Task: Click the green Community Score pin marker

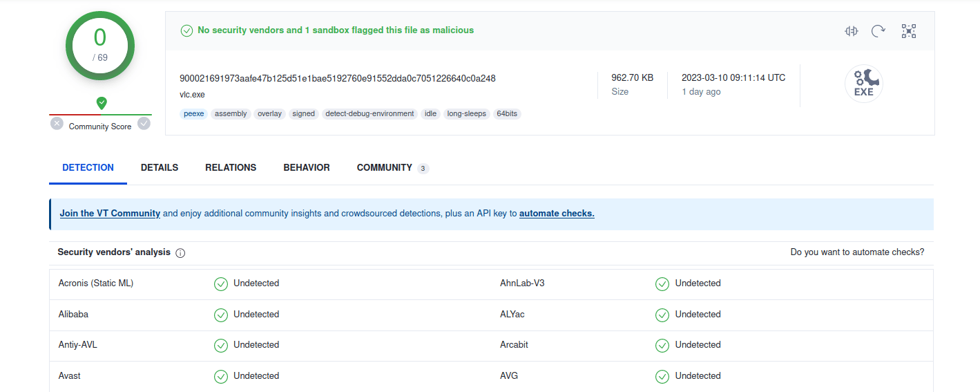Action: click(102, 103)
